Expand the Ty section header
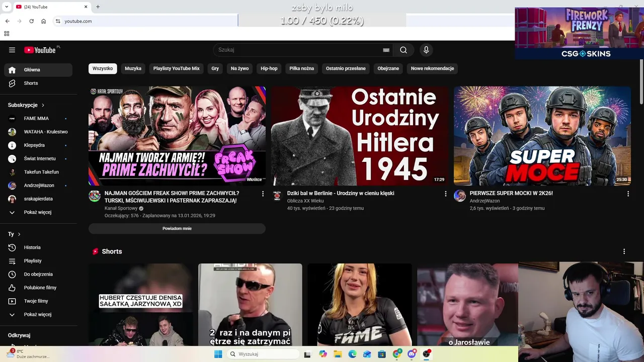644x362 pixels. click(x=14, y=234)
